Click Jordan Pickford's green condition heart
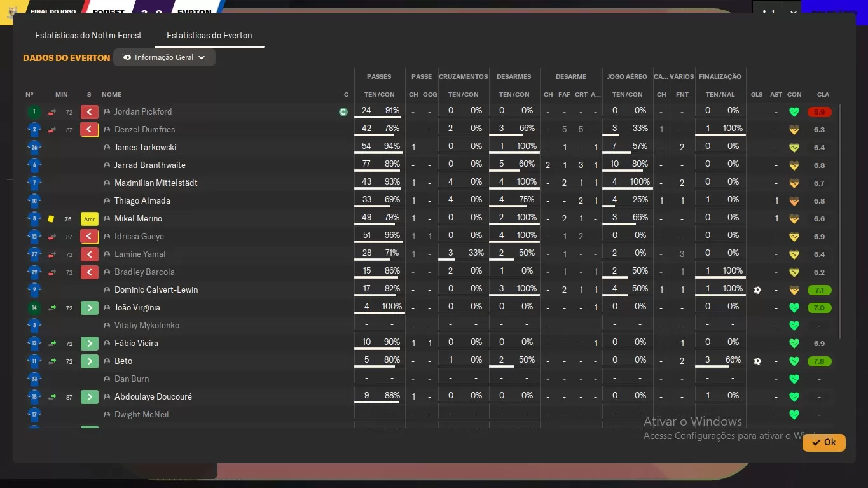Screen dimensions: 868x488 tap(794, 112)
